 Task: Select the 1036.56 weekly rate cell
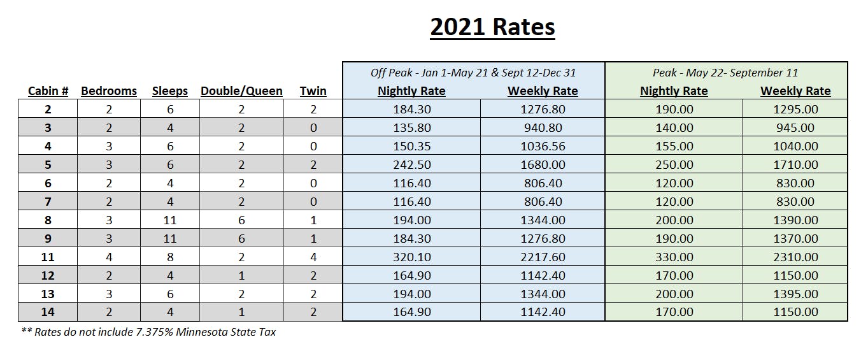tap(543, 147)
